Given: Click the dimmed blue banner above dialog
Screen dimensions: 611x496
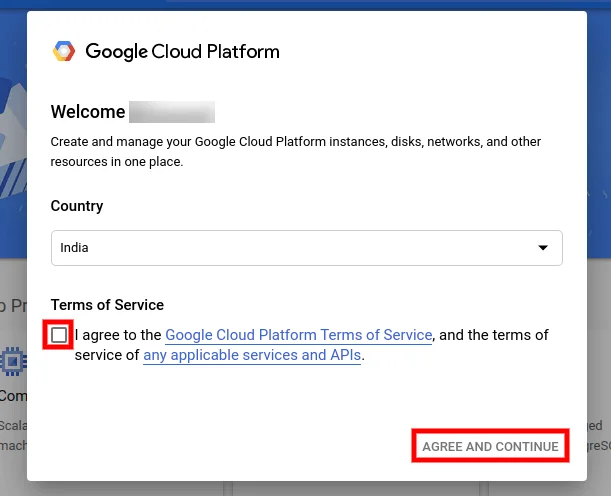Looking at the screenshot, I should click(300, 5).
